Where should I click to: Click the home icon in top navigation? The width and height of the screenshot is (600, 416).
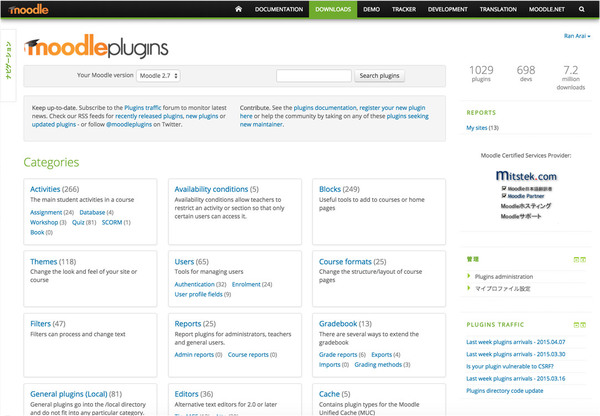pyautogui.click(x=238, y=9)
